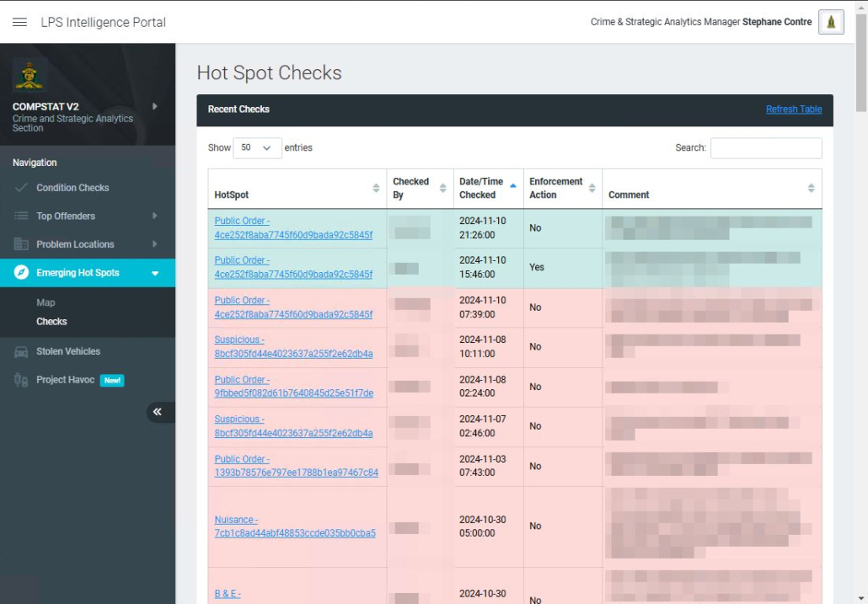Click the Refresh Table link
The height and width of the screenshot is (604, 868).
pyautogui.click(x=793, y=110)
